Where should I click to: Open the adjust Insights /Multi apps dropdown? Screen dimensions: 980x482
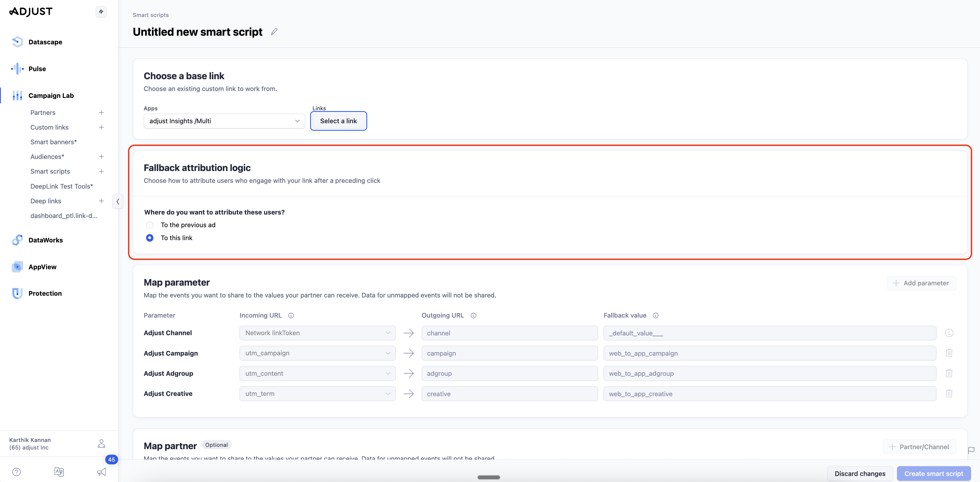click(224, 121)
